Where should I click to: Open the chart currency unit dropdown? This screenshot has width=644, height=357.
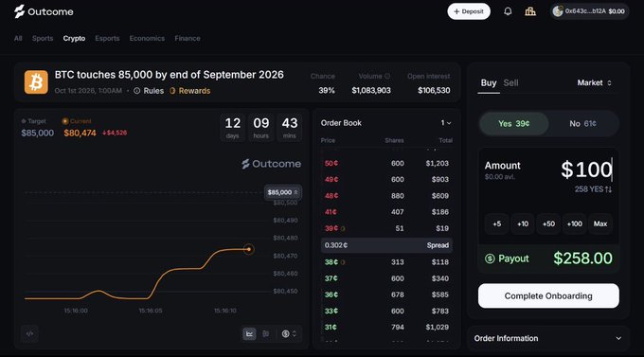(289, 333)
